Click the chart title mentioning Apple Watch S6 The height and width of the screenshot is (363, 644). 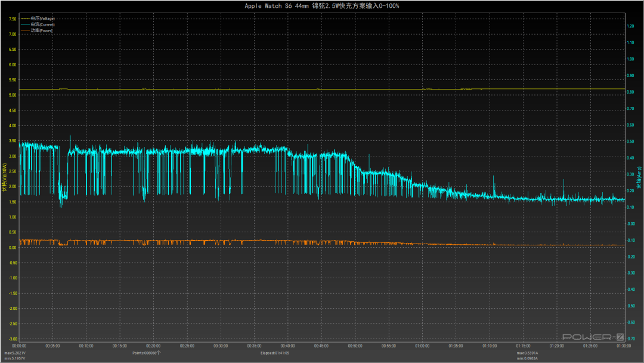coord(322,6)
